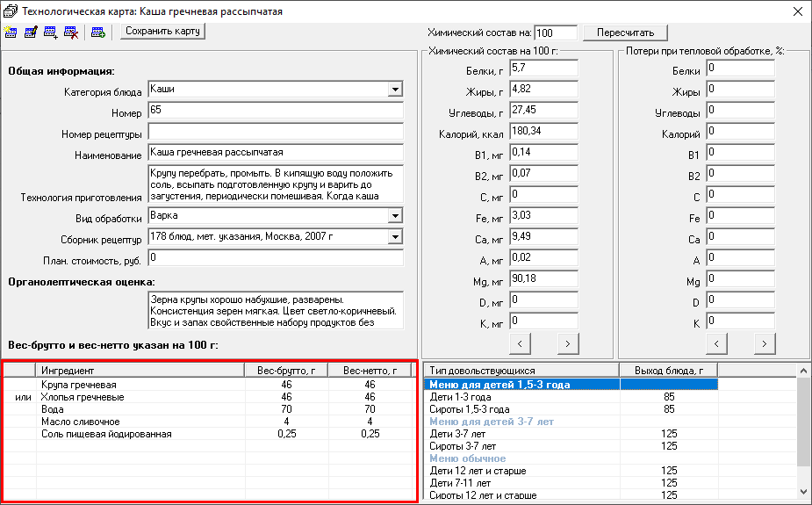Image resolution: width=812 pixels, height=505 pixels.
Task: Click right arrow under heat treatment losses
Action: click(x=765, y=343)
